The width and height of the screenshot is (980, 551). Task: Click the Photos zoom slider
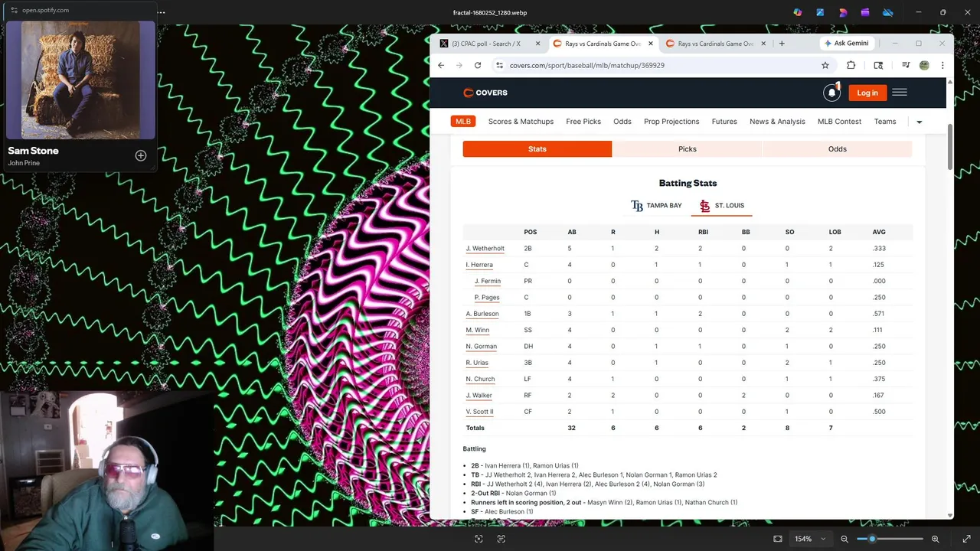890,539
